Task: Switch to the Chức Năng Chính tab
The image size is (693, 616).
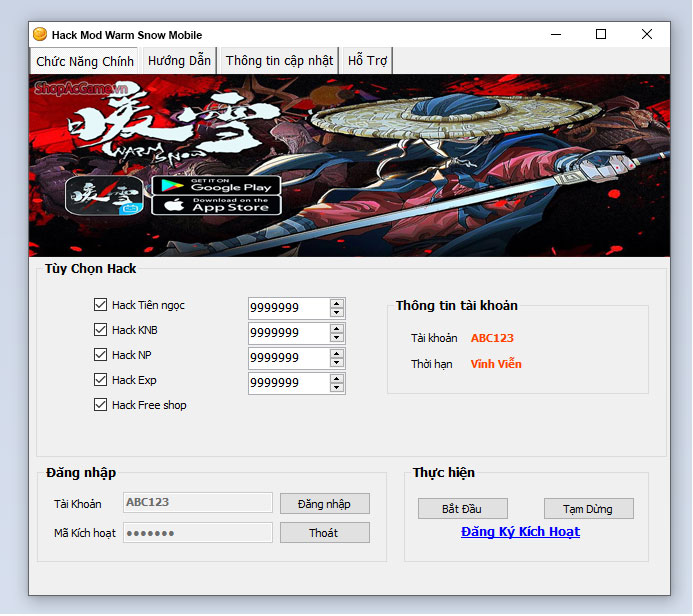Action: pyautogui.click(x=85, y=61)
